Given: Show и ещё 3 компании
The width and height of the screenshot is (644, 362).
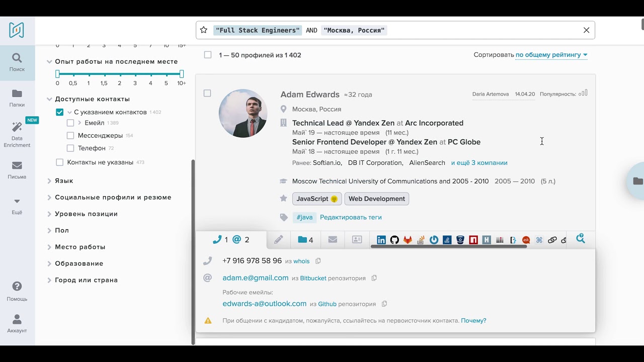Looking at the screenshot, I should click(479, 163).
